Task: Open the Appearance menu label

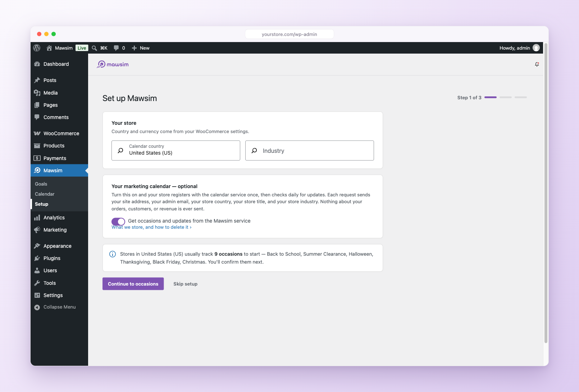Action: tap(58, 246)
